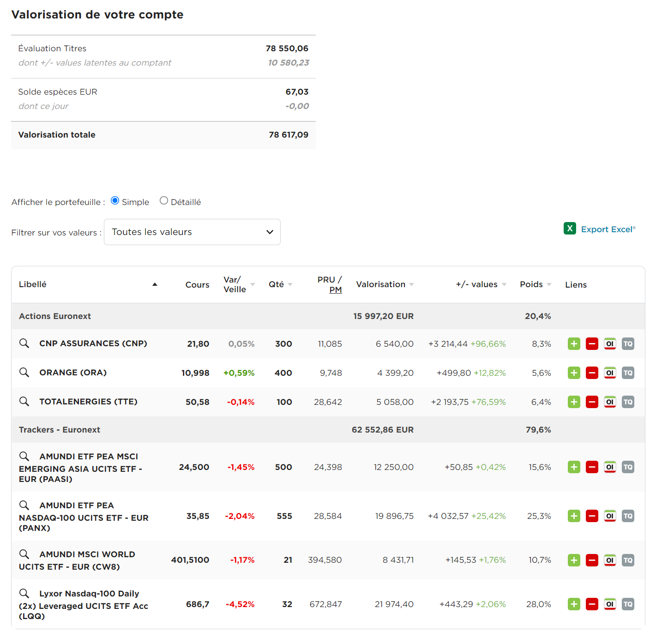This screenshot has height=644, width=656.
Task: Open the ORANGE (ORA) stock name
Action: (73, 373)
